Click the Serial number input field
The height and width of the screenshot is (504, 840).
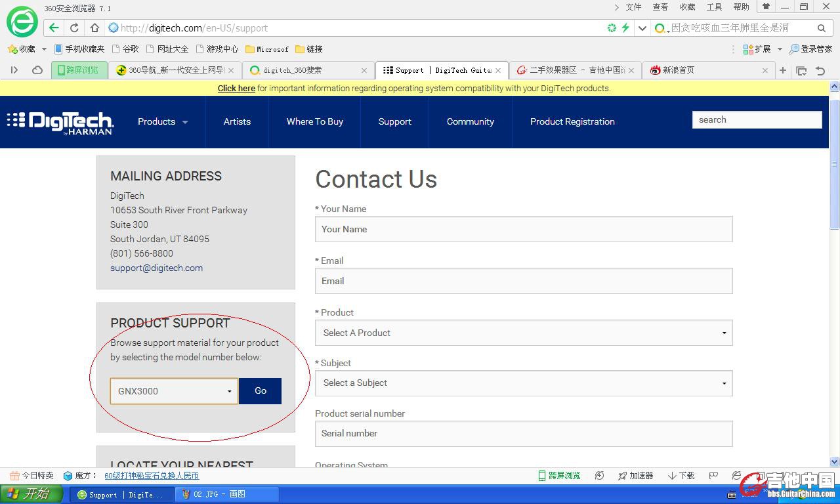pos(524,433)
